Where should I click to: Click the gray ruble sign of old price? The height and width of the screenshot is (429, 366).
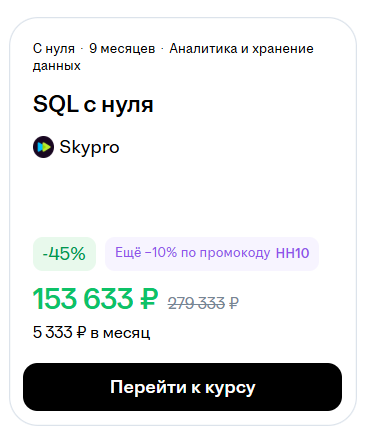pyautogui.click(x=234, y=303)
